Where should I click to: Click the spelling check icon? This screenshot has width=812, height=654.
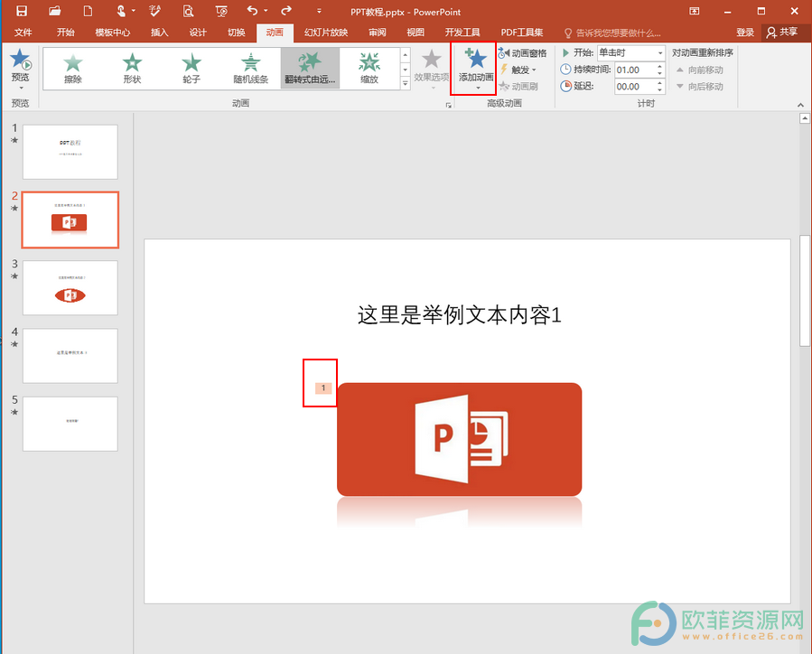pyautogui.click(x=154, y=11)
